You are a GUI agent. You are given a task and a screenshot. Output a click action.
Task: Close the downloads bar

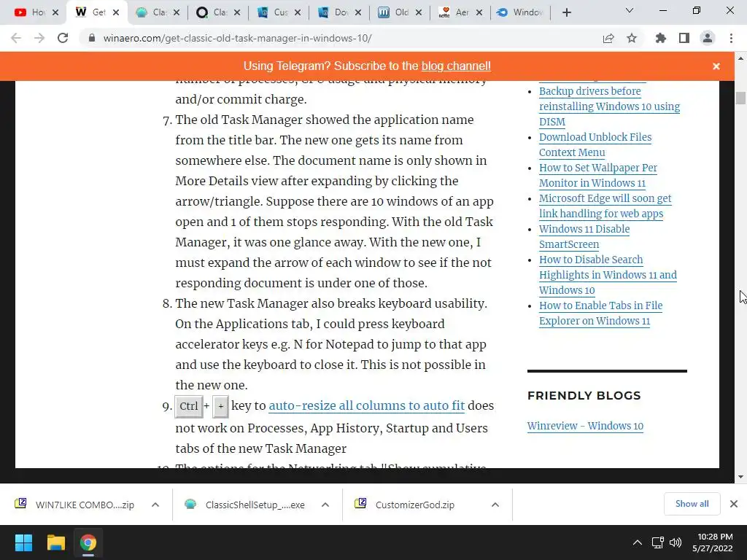(x=734, y=504)
